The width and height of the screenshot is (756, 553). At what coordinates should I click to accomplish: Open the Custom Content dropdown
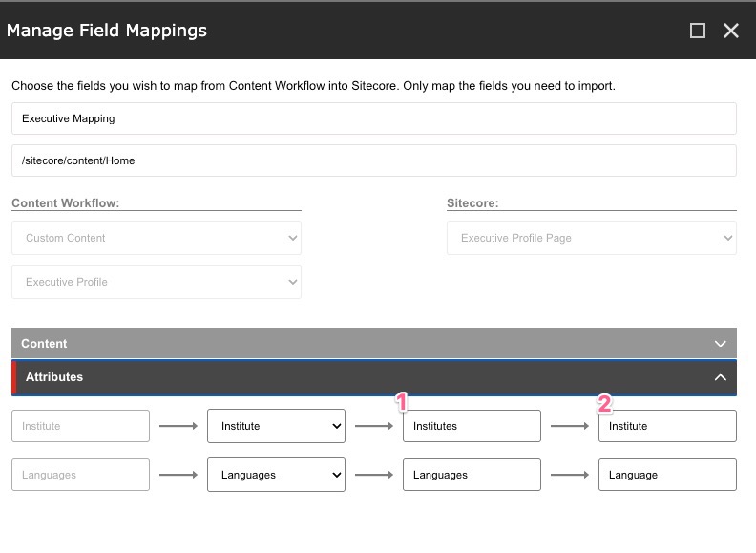[157, 238]
